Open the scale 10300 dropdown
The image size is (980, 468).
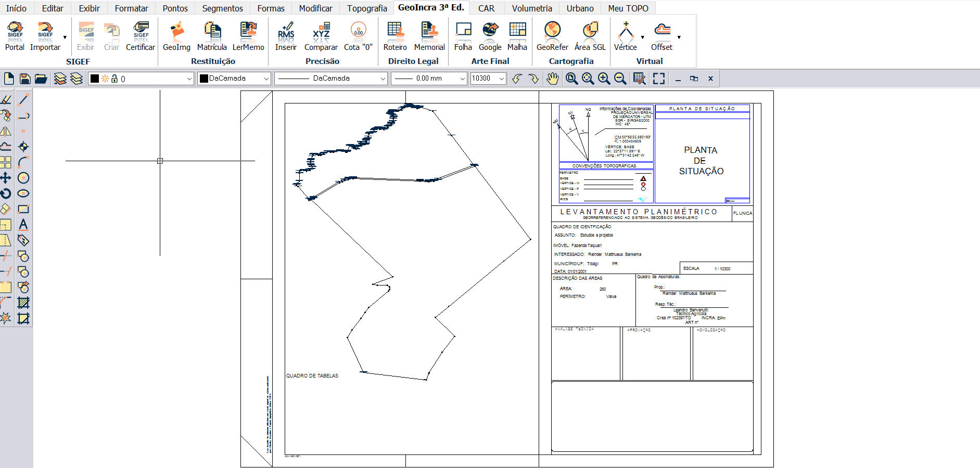click(x=502, y=79)
